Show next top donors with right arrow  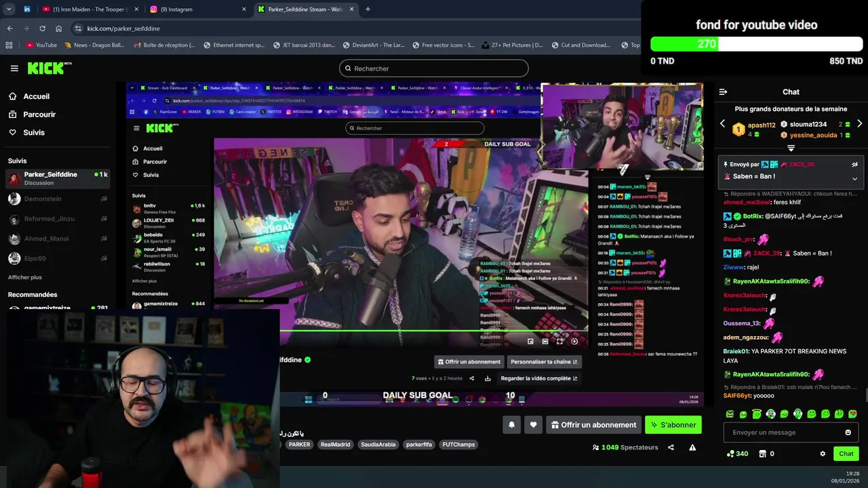coord(859,124)
